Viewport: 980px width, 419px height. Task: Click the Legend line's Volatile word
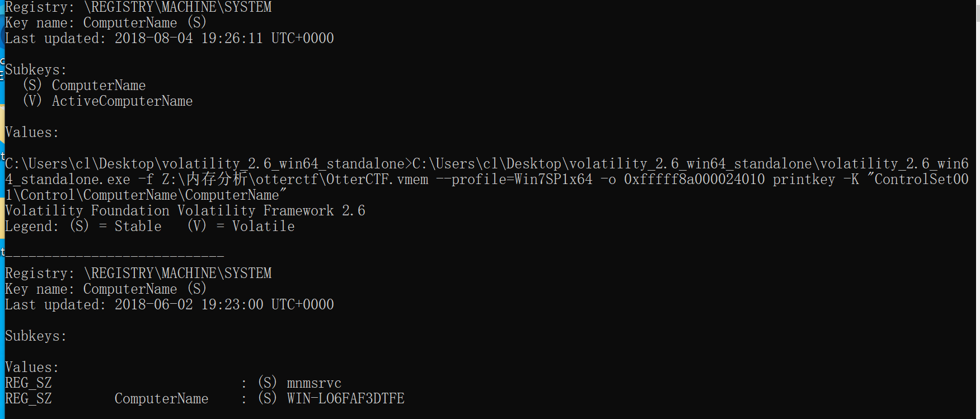(x=263, y=227)
